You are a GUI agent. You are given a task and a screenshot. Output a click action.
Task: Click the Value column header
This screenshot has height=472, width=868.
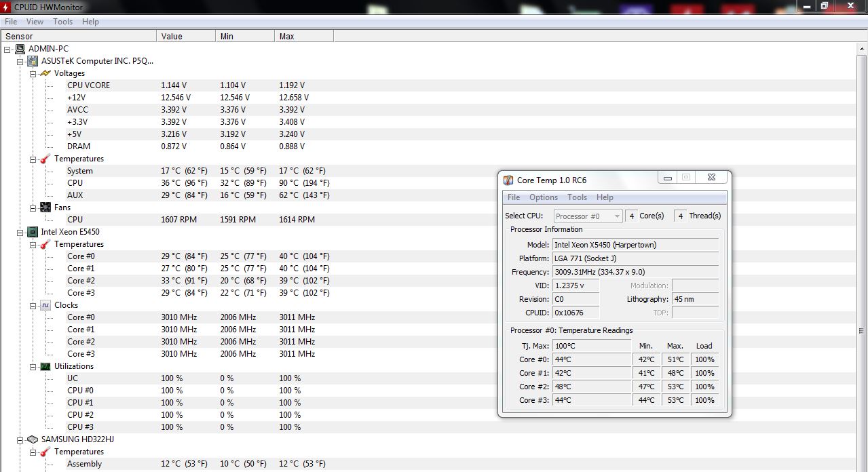tap(186, 37)
